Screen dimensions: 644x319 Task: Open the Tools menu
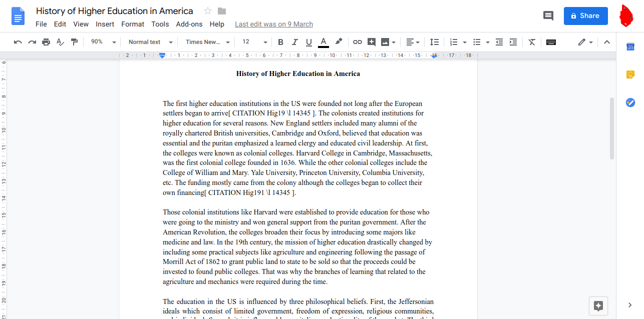click(160, 24)
